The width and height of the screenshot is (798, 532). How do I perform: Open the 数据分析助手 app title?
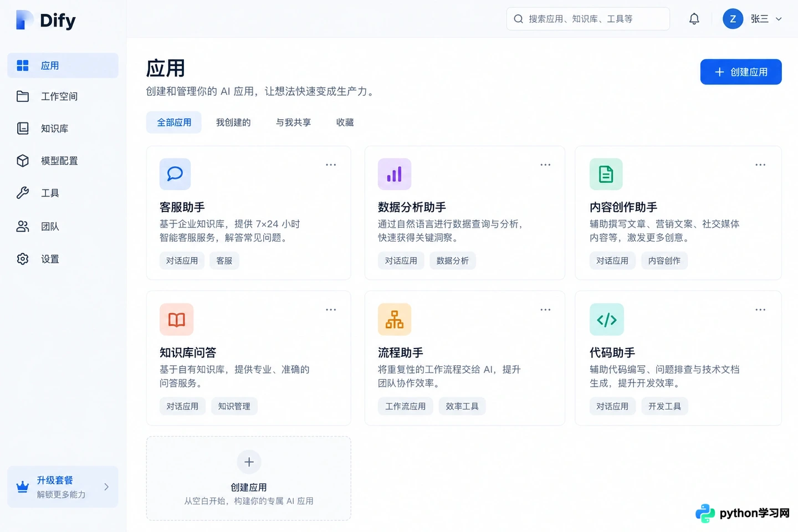412,207
